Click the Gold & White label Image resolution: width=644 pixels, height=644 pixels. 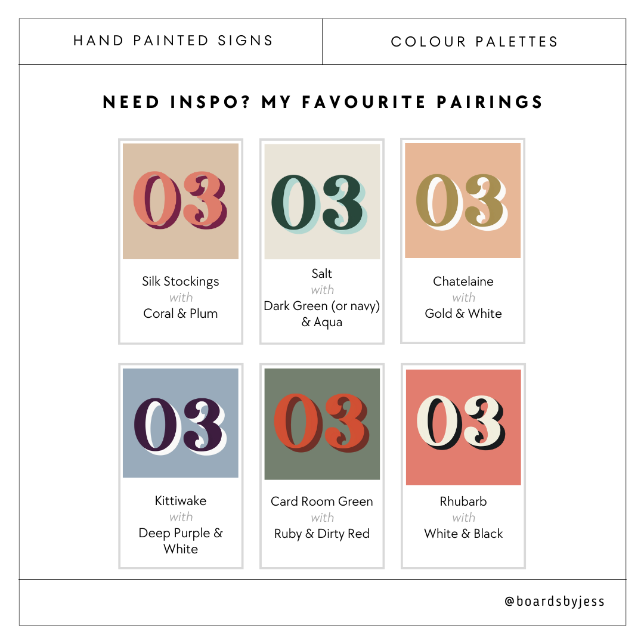pyautogui.click(x=463, y=314)
